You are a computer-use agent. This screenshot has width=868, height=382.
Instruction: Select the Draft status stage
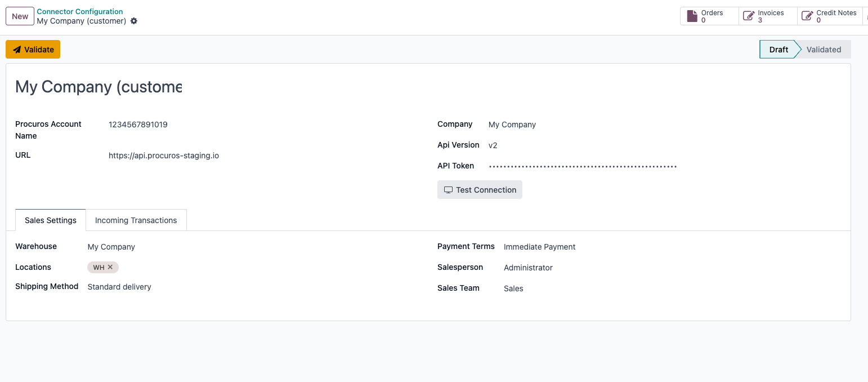click(x=778, y=50)
